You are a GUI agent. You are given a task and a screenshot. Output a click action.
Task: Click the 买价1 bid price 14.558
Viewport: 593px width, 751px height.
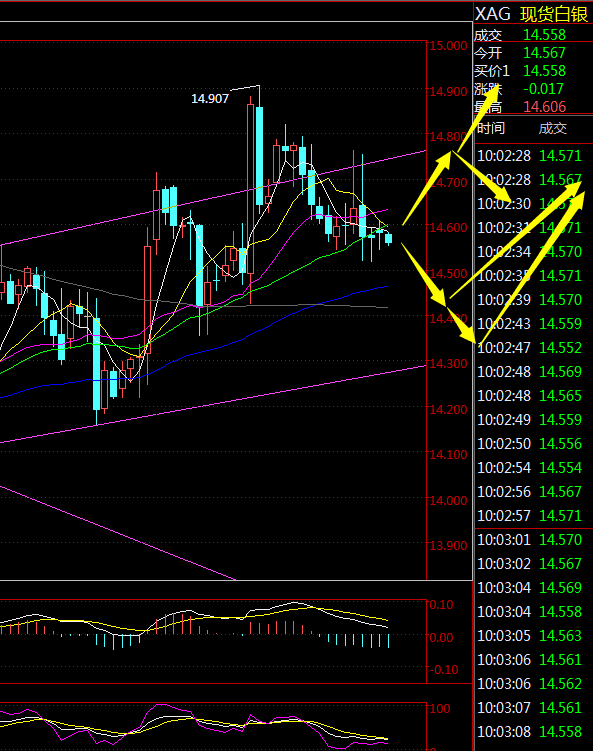[x=544, y=71]
